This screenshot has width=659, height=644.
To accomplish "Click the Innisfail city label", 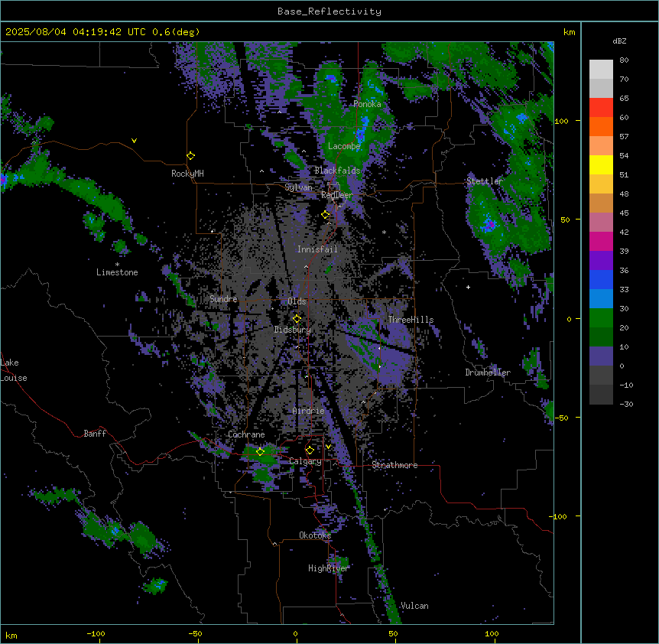I will (x=317, y=249).
